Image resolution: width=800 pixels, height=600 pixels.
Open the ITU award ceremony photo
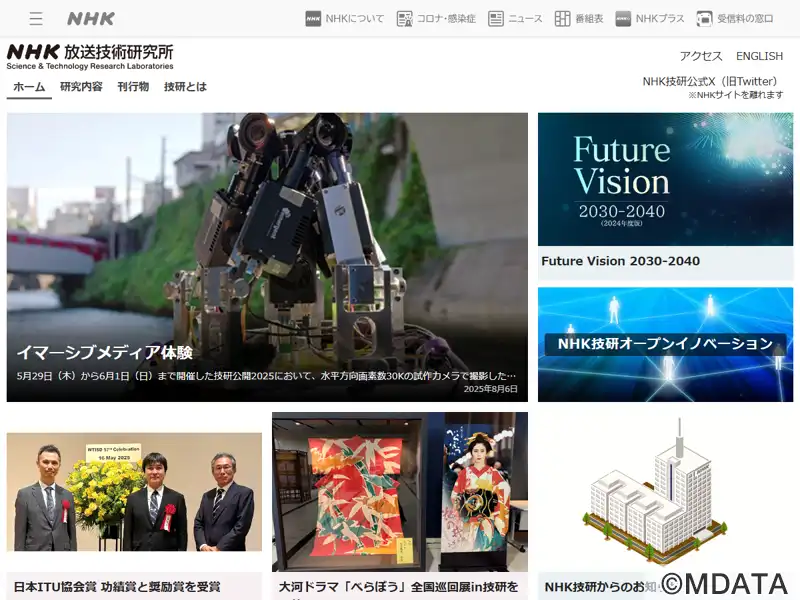134,492
